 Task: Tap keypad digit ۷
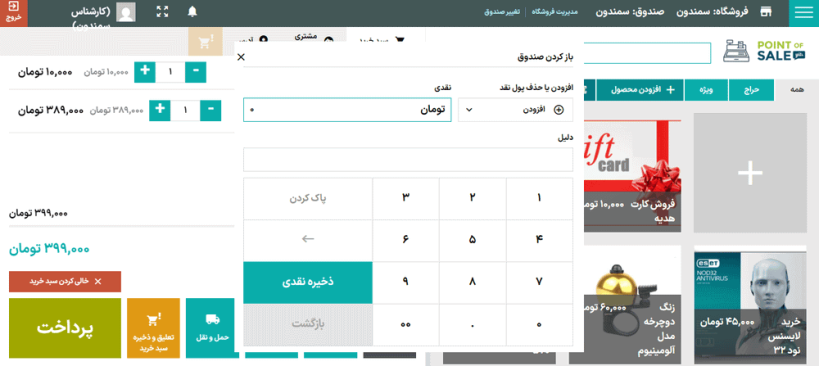coord(539,282)
